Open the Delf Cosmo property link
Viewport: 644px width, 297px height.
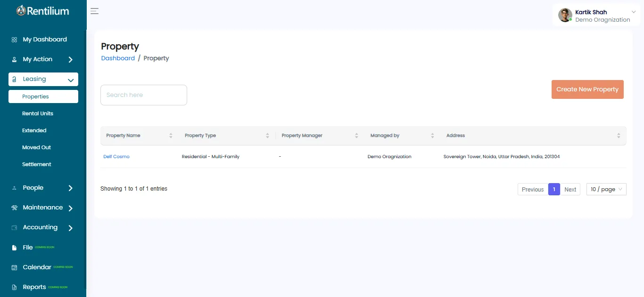[116, 157]
